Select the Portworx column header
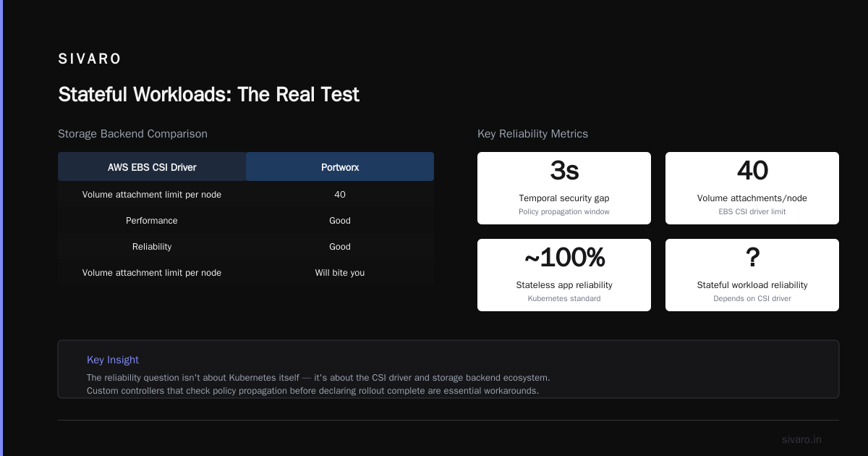 click(340, 166)
